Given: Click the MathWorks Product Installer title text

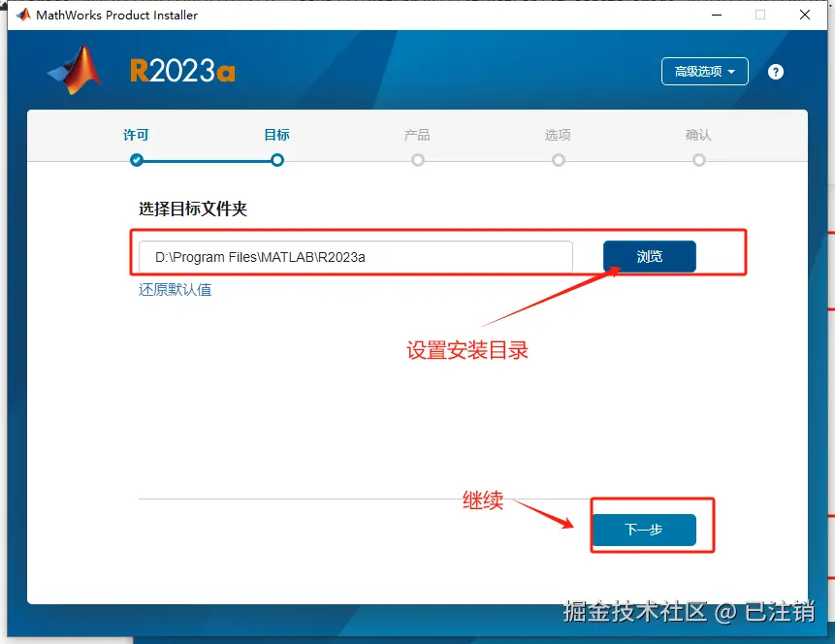Looking at the screenshot, I should pos(116,15).
